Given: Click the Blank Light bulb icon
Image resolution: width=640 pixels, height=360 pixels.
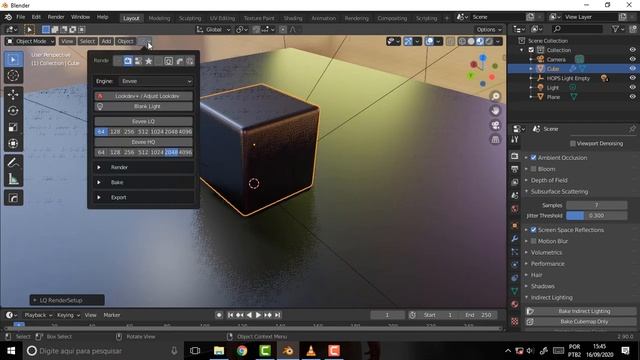Looking at the screenshot, I should [x=100, y=107].
